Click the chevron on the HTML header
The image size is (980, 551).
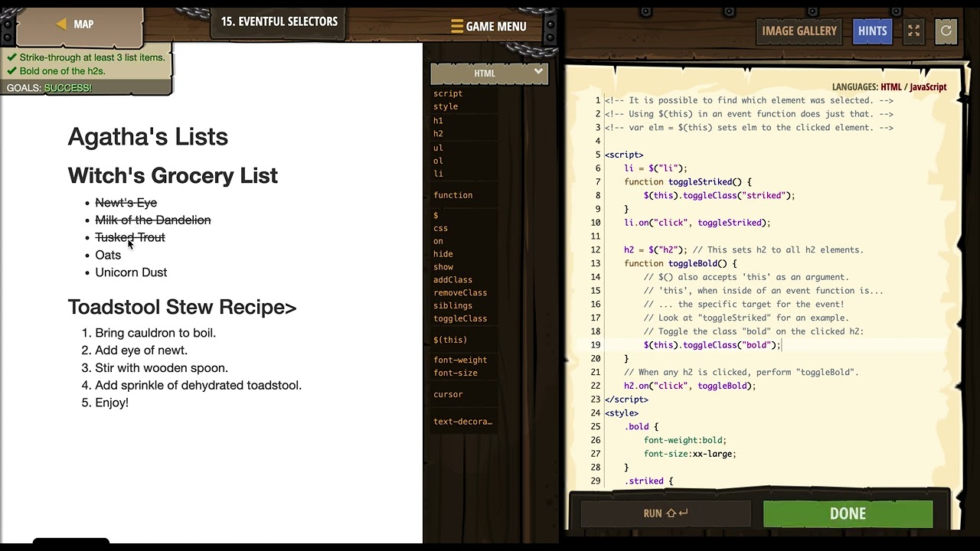[538, 72]
